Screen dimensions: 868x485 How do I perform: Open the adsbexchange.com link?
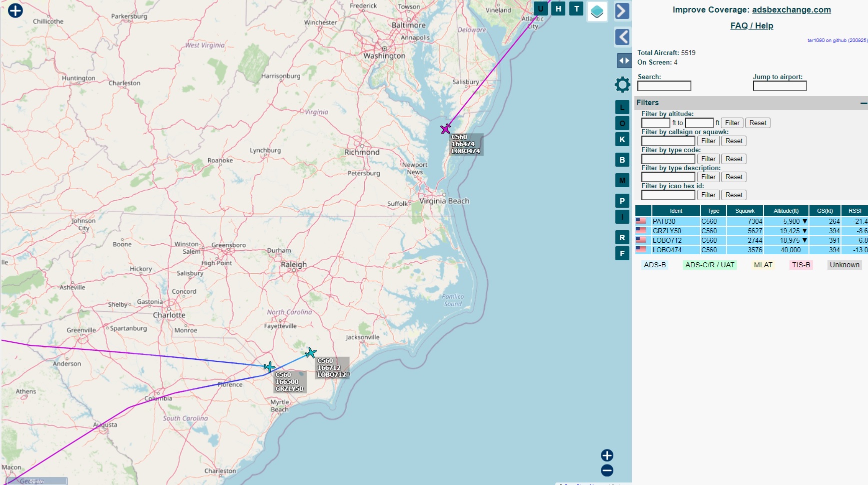pyautogui.click(x=791, y=10)
